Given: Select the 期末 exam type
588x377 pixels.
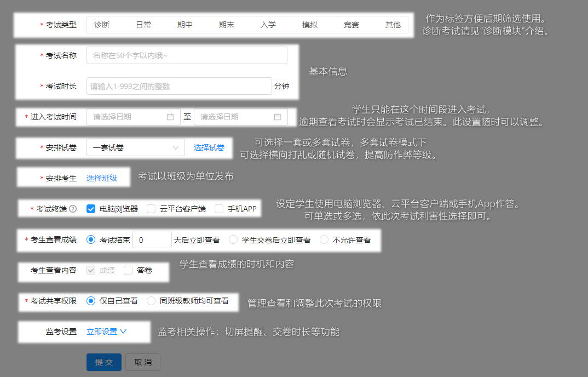Looking at the screenshot, I should pyautogui.click(x=227, y=25).
